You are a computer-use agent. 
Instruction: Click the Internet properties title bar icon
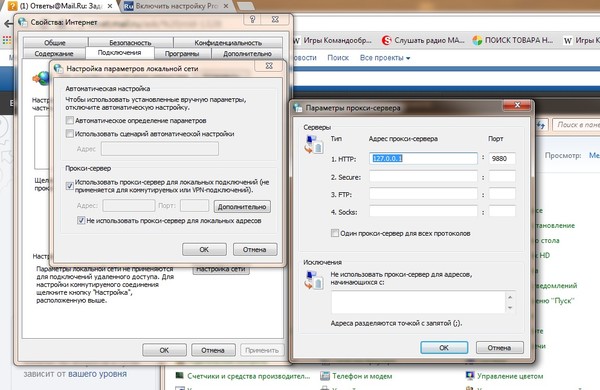click(23, 22)
